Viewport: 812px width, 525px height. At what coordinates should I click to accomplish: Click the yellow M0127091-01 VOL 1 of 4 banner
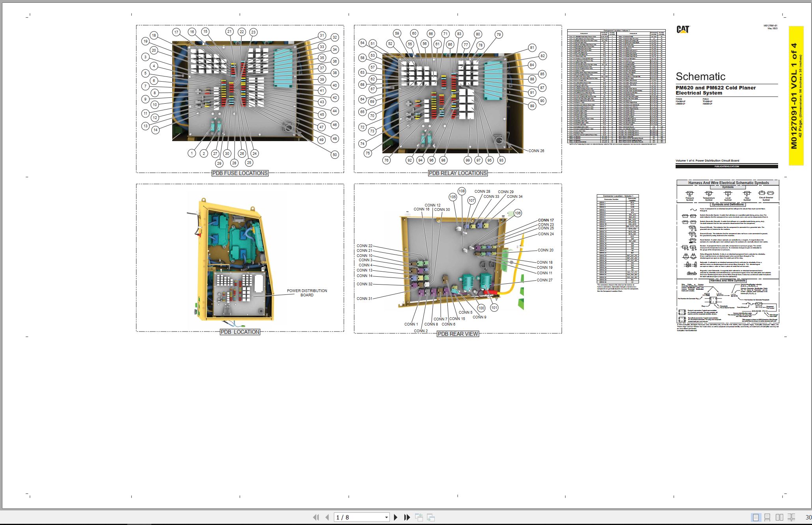[796, 96]
